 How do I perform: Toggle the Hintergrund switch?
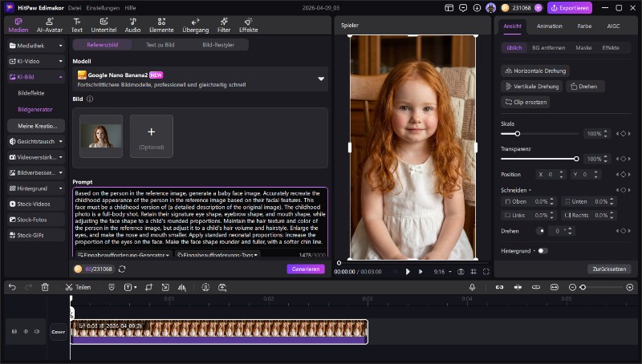(x=543, y=251)
